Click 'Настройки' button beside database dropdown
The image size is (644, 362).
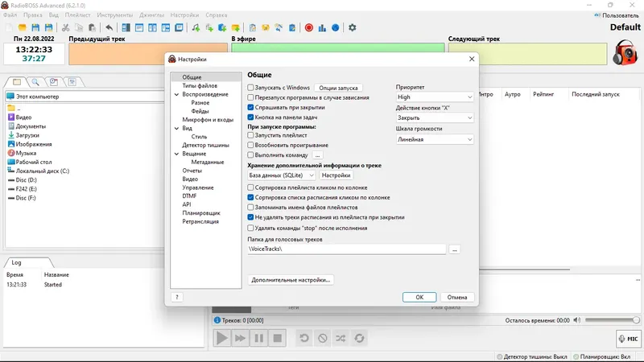[336, 175]
